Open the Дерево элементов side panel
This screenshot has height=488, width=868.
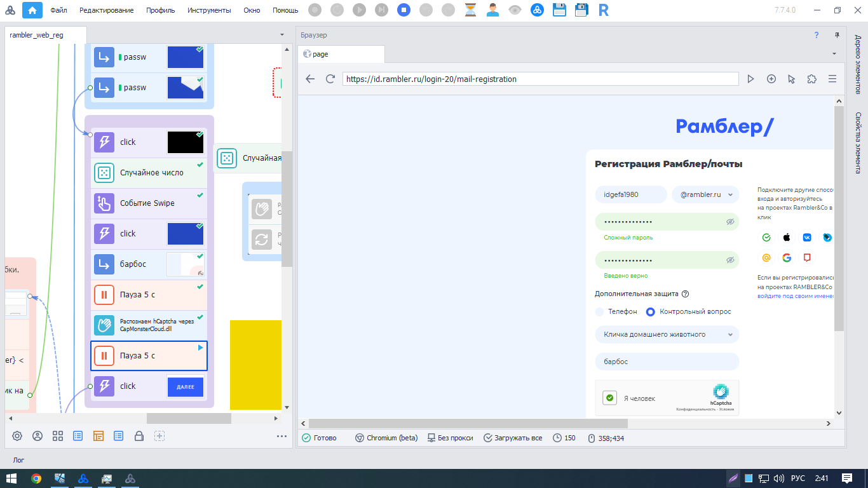tap(857, 65)
